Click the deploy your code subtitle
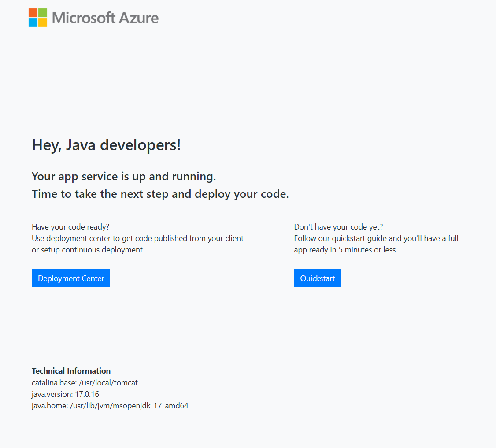Viewport: 496px width, 448px height. [160, 194]
